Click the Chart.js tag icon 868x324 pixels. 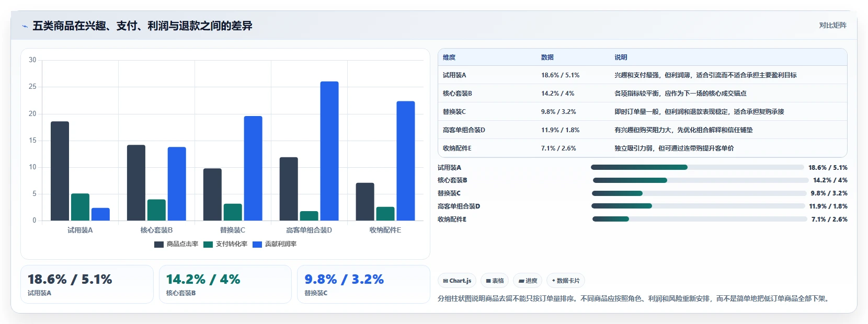[x=446, y=281]
